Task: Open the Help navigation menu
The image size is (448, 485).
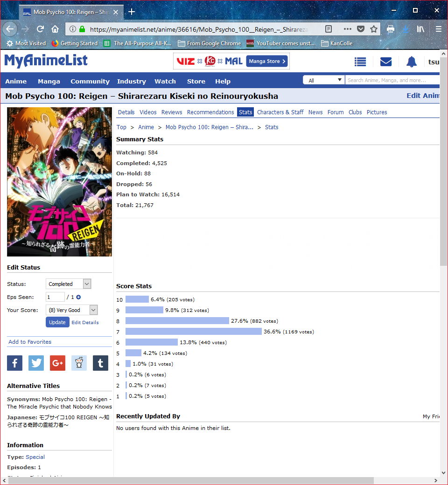Action: tap(223, 81)
